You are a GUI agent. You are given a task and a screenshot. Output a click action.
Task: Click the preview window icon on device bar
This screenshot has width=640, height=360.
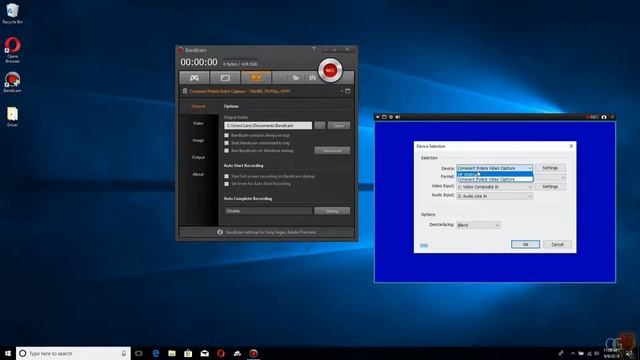click(x=348, y=91)
